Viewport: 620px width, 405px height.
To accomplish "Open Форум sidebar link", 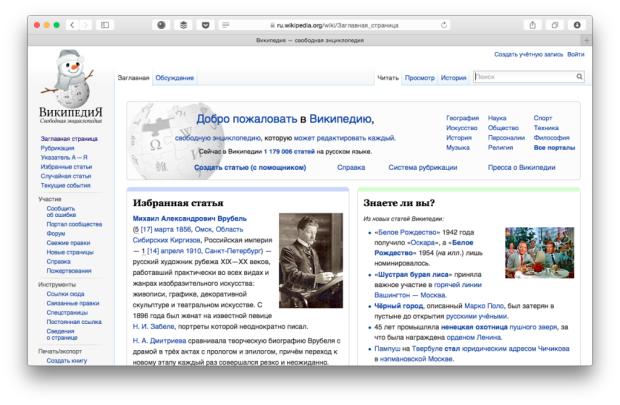I will click(x=56, y=234).
